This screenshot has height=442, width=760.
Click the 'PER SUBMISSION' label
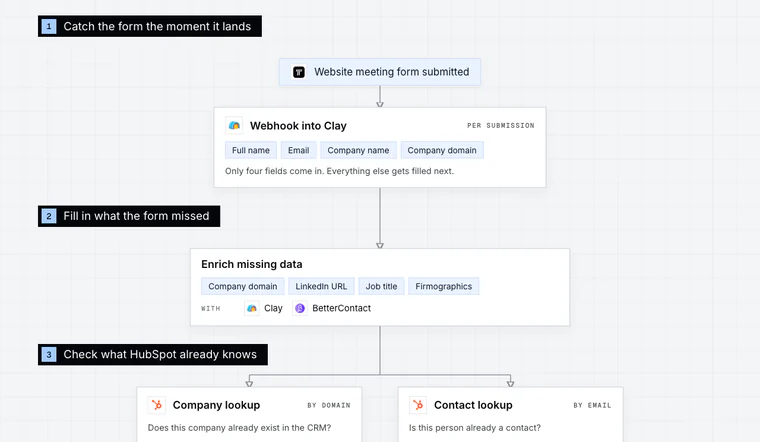[501, 126]
